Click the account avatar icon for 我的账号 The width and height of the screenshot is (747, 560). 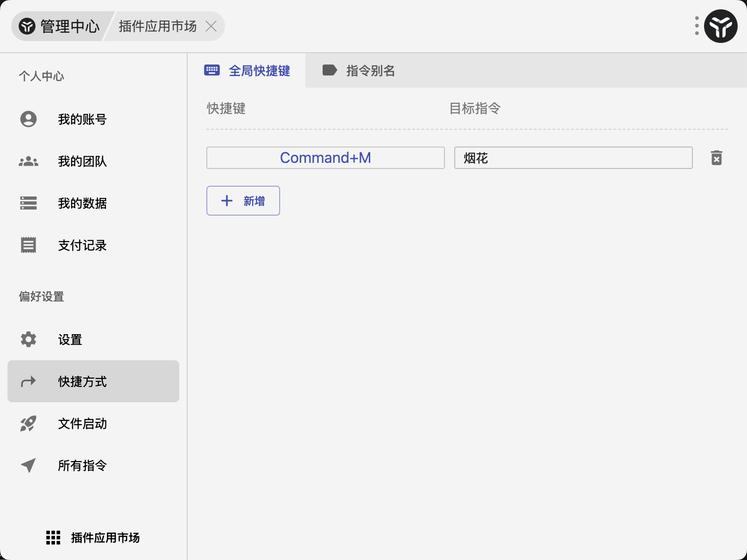point(28,119)
